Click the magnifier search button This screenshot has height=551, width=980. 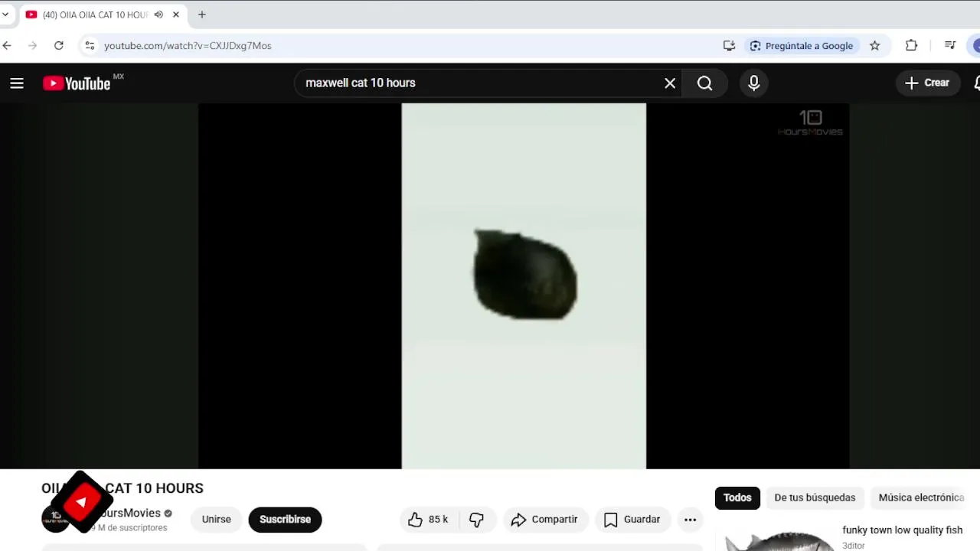704,83
